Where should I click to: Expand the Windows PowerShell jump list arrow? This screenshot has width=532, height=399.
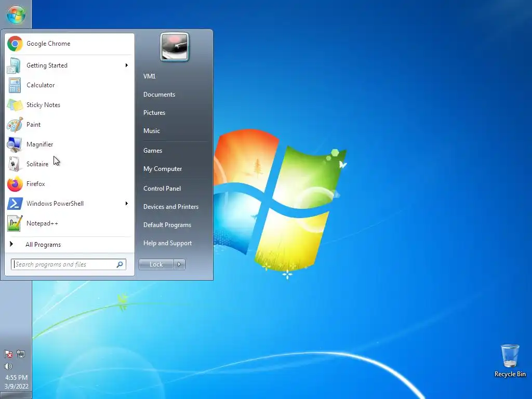(127, 203)
